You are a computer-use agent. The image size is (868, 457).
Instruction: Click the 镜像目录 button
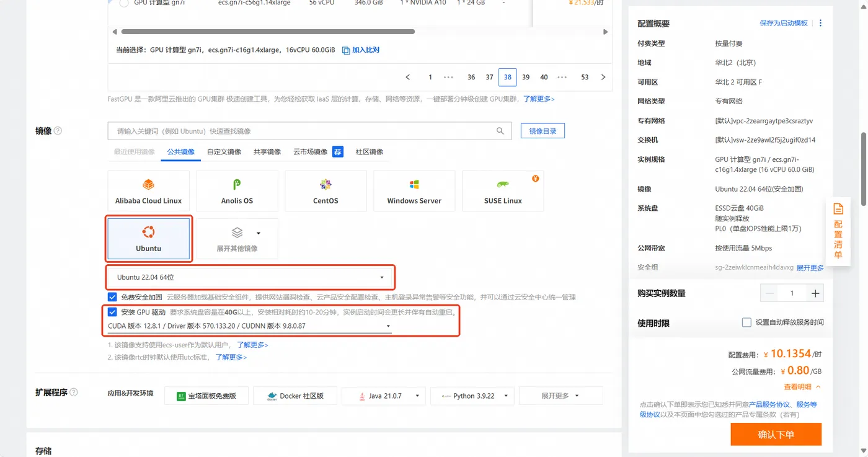click(x=542, y=131)
